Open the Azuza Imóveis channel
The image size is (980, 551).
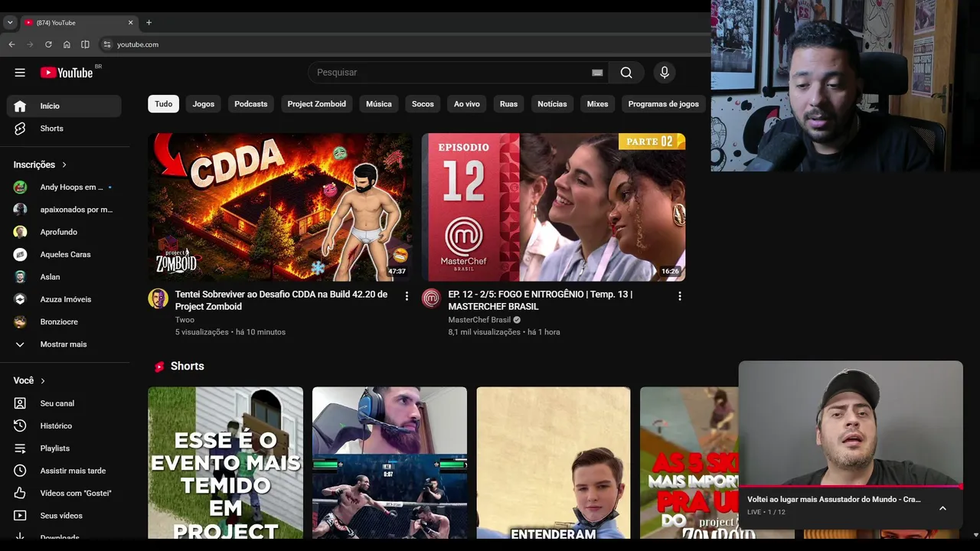click(64, 299)
